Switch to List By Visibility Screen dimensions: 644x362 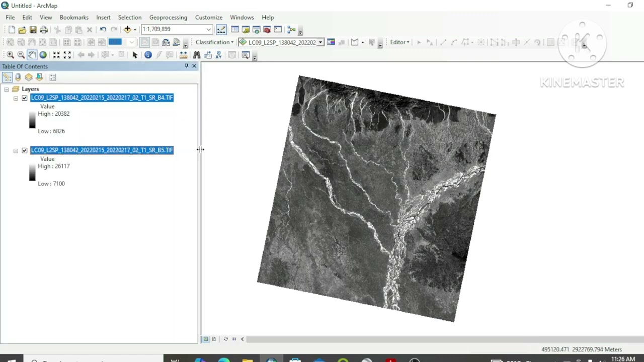(x=29, y=77)
